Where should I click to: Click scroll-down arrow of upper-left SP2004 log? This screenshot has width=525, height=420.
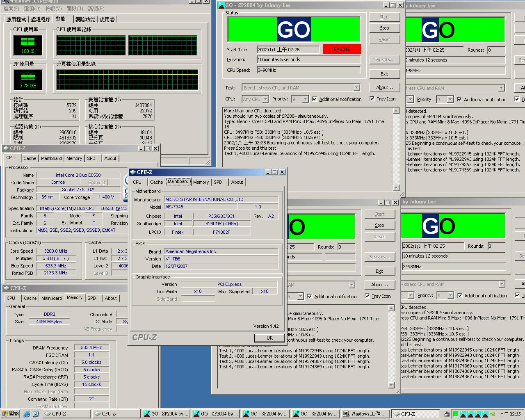click(396, 188)
